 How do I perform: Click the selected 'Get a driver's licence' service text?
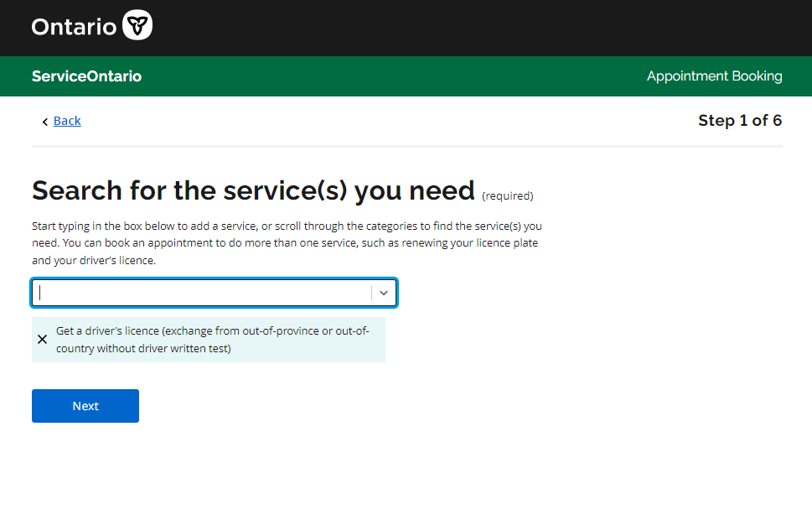pyautogui.click(x=212, y=340)
